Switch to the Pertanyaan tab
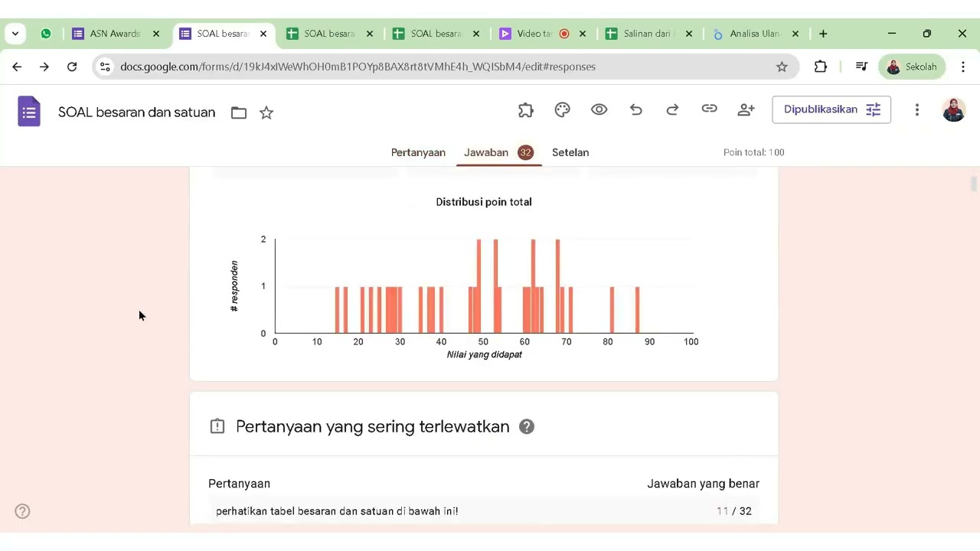 click(x=418, y=152)
